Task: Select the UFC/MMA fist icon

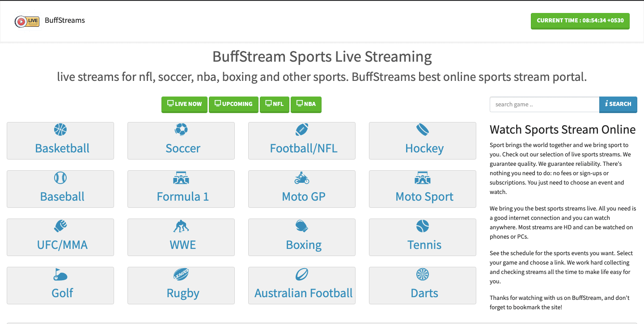Action: pos(60,226)
